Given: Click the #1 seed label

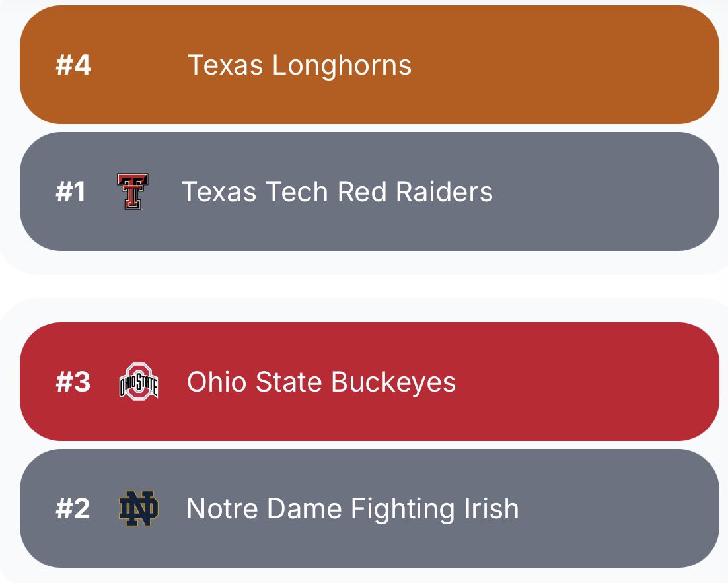Looking at the screenshot, I should (x=71, y=192).
